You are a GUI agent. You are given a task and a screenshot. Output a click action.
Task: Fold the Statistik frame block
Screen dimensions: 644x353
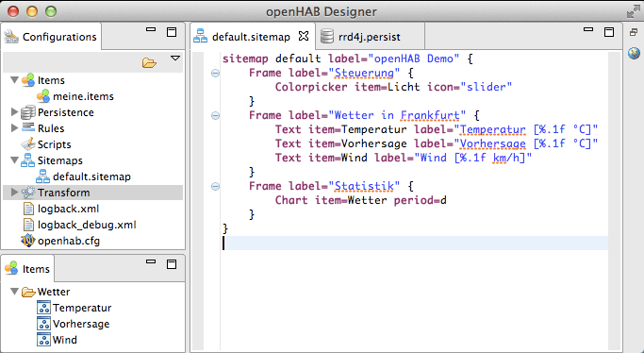pos(215,187)
